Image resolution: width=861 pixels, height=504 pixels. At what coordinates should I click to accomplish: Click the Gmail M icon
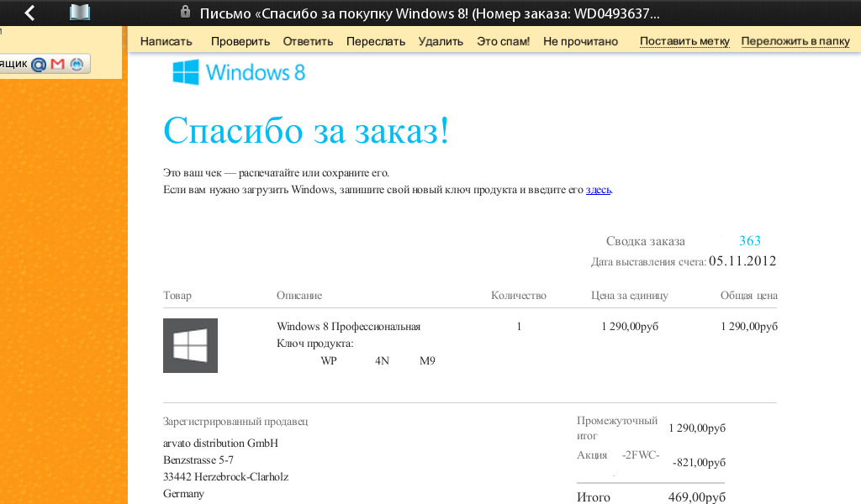click(57, 64)
